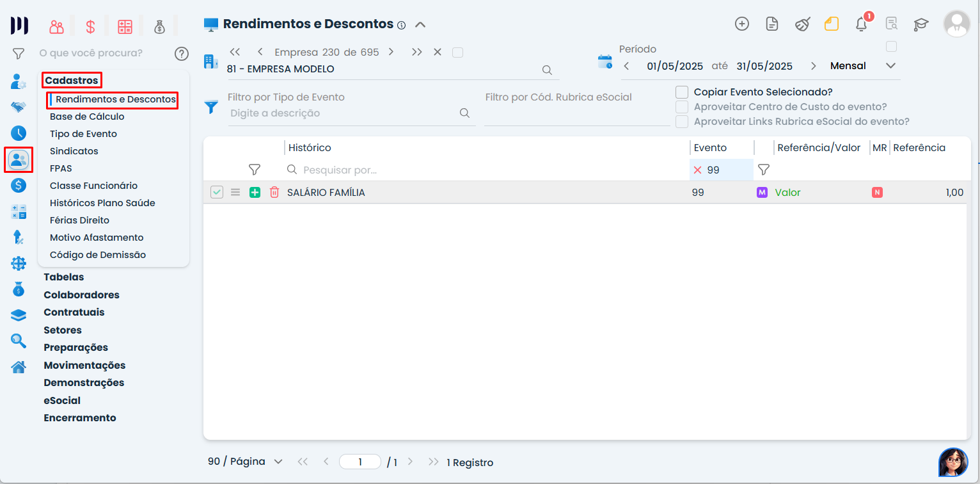
Task: Click the Filtro por Tipo de Evento field
Action: 351,113
